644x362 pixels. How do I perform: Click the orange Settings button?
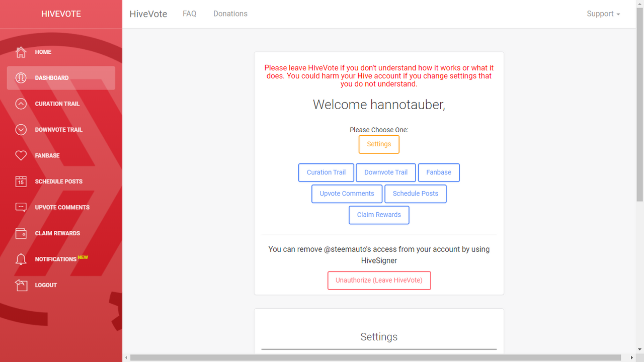[x=379, y=144]
